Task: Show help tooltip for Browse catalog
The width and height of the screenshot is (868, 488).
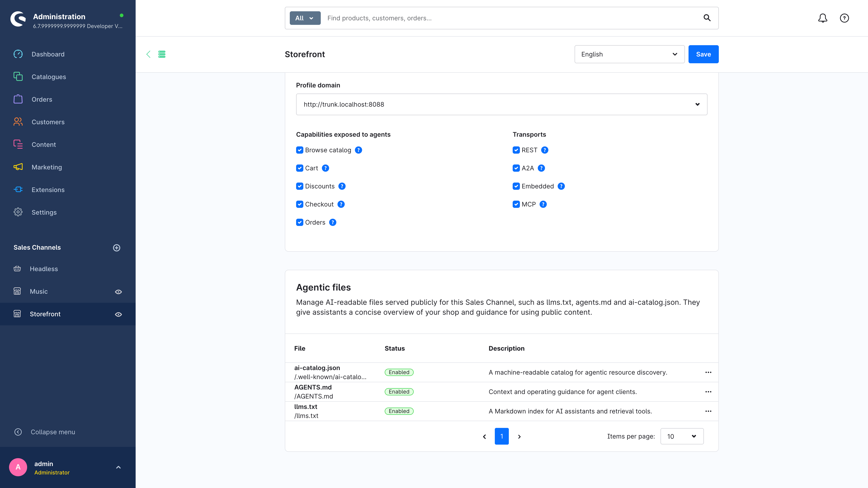Action: pos(359,150)
